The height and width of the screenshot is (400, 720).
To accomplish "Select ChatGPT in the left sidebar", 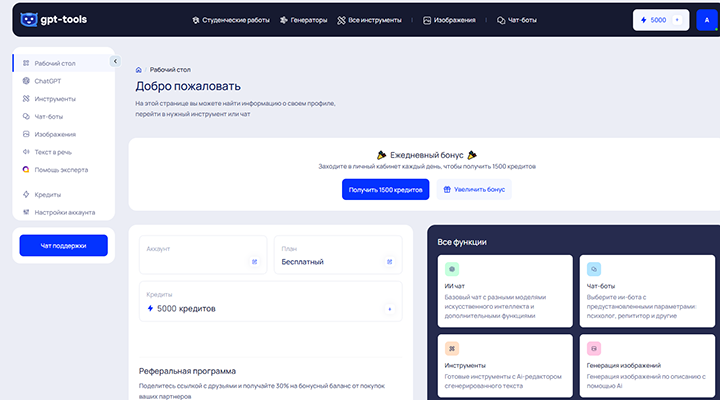I will pyautogui.click(x=48, y=81).
